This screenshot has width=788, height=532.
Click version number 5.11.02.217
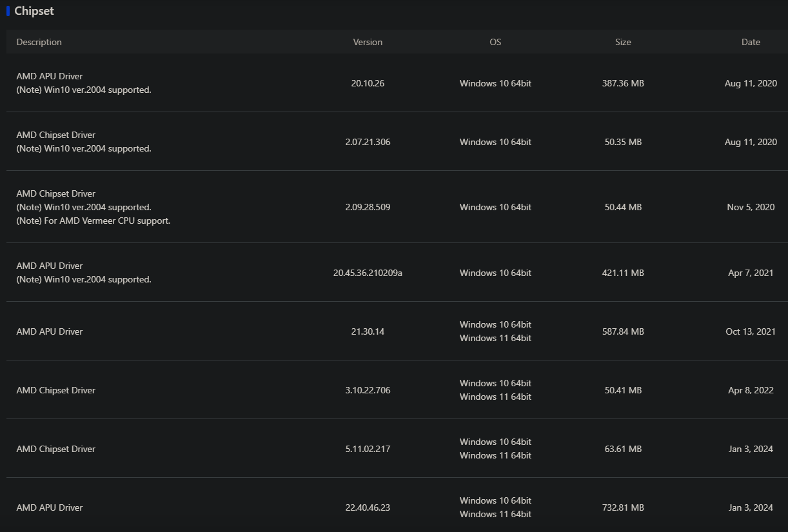[368, 449]
